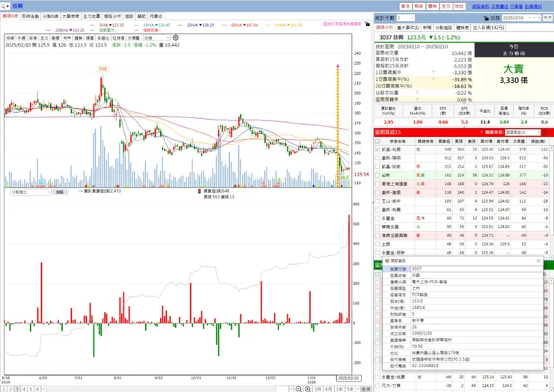Click the 200MA legend color line
The height and width of the screenshot is (392, 554).
coord(49,31)
